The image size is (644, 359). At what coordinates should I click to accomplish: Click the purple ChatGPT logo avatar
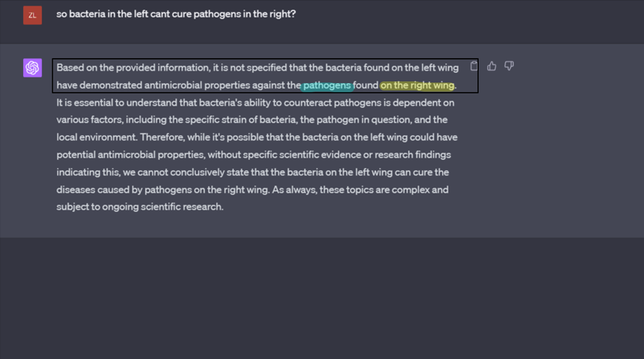pyautogui.click(x=32, y=67)
